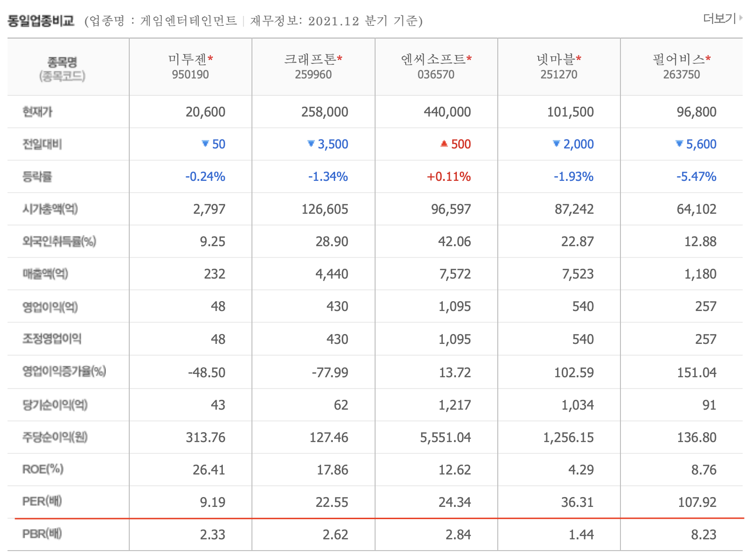
Task: Click PER value 107.92
Action: click(x=697, y=502)
